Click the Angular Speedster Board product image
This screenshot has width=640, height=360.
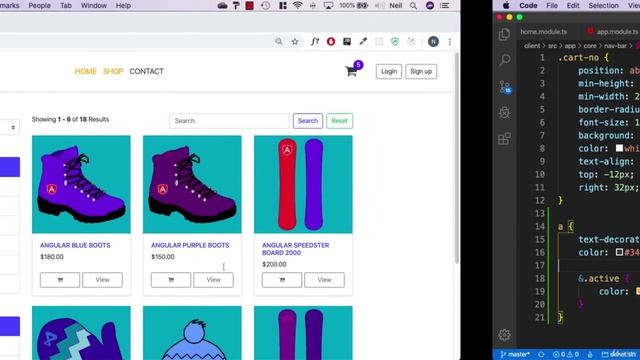tap(303, 184)
